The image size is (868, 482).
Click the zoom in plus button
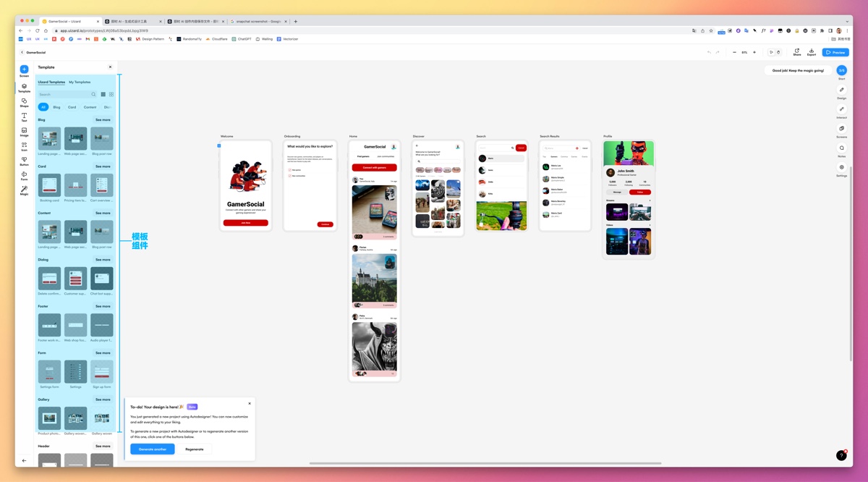pyautogui.click(x=754, y=52)
